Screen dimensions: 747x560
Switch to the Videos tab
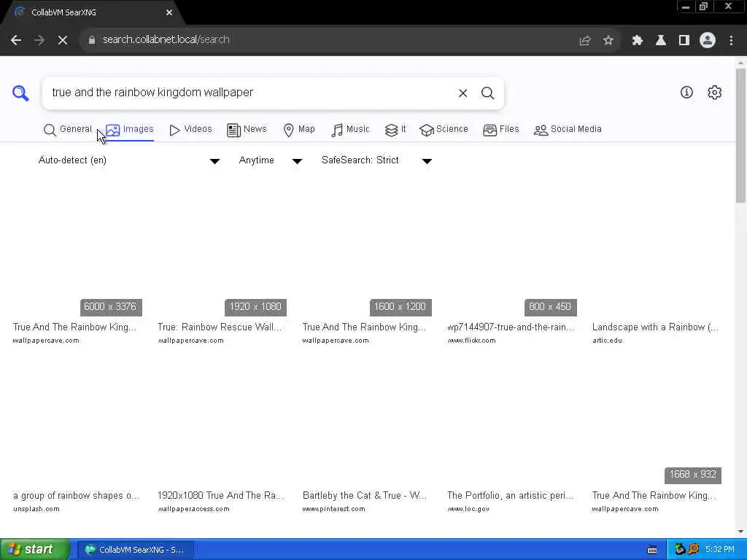190,130
